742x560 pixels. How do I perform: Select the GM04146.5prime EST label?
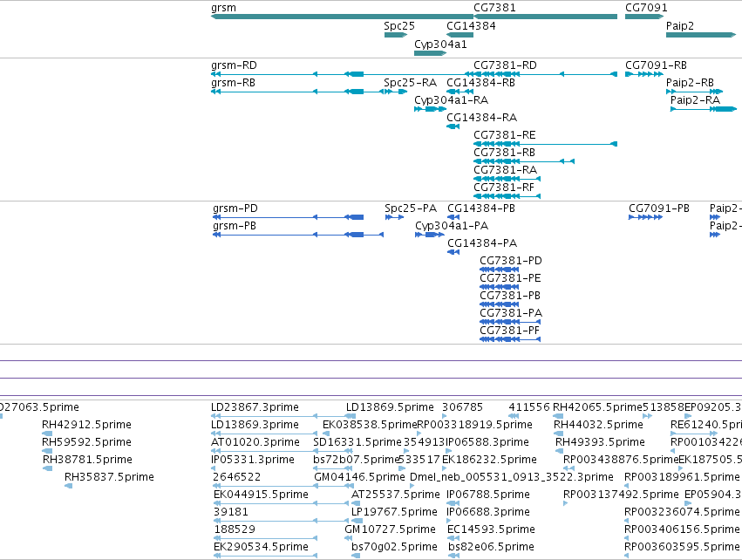359,478
